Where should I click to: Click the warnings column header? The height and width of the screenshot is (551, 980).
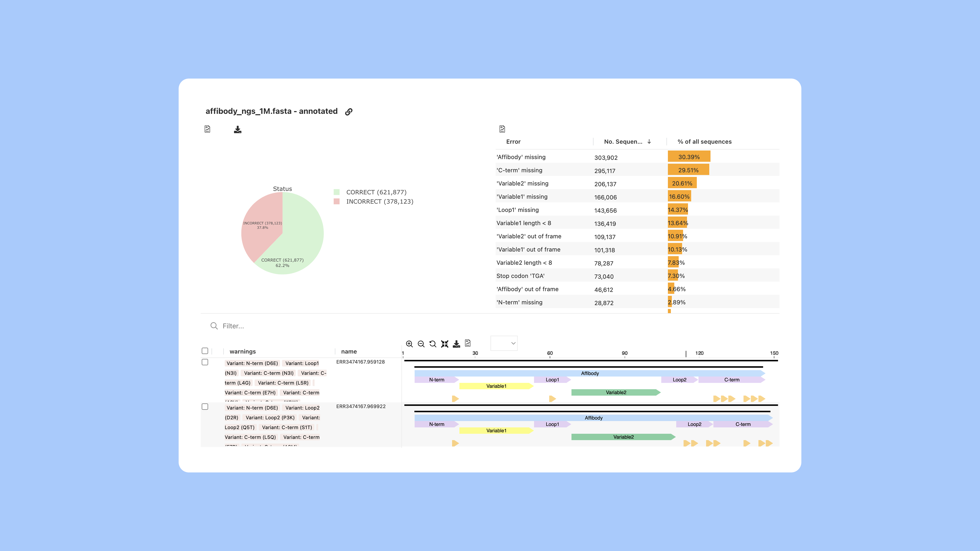[x=243, y=351]
